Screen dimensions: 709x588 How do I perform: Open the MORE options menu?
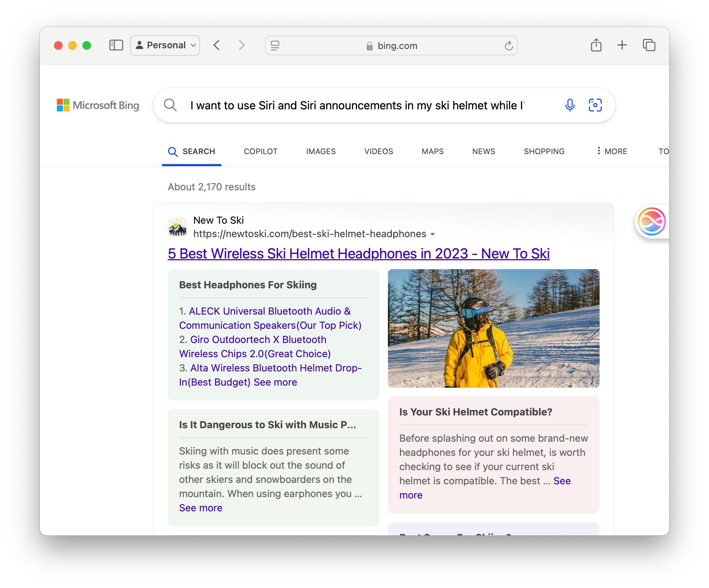pos(611,151)
